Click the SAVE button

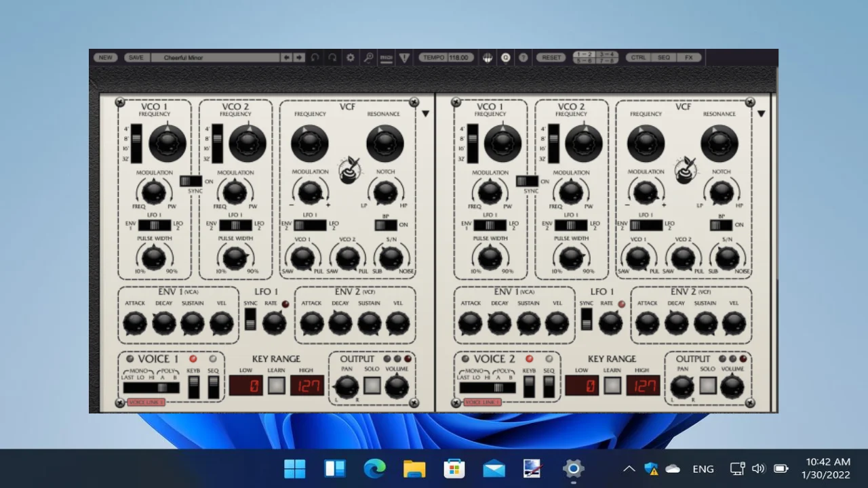tap(136, 58)
